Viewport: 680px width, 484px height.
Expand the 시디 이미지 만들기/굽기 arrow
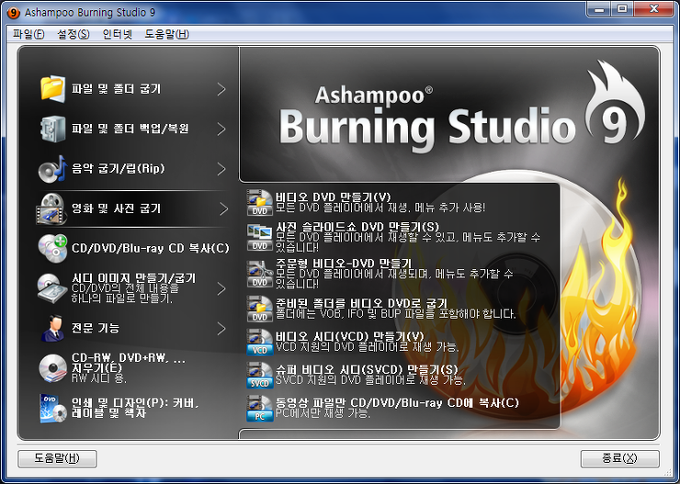point(222,288)
